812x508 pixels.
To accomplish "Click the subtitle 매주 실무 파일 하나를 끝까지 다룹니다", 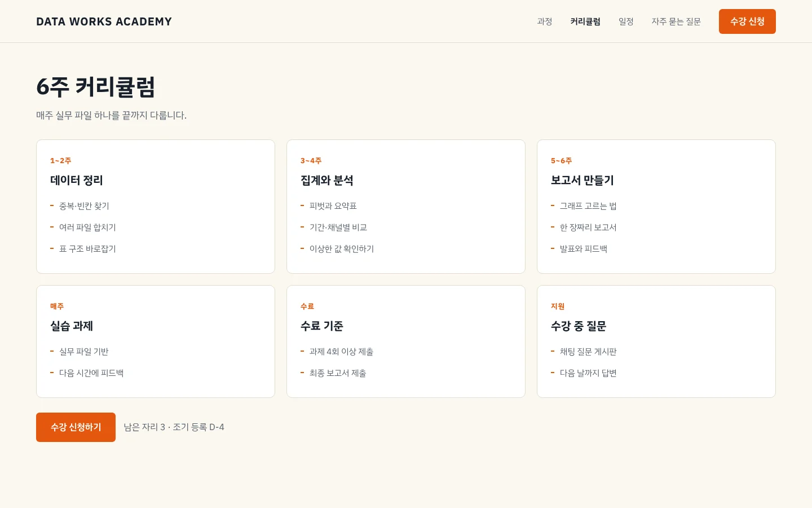I will click(111, 115).
